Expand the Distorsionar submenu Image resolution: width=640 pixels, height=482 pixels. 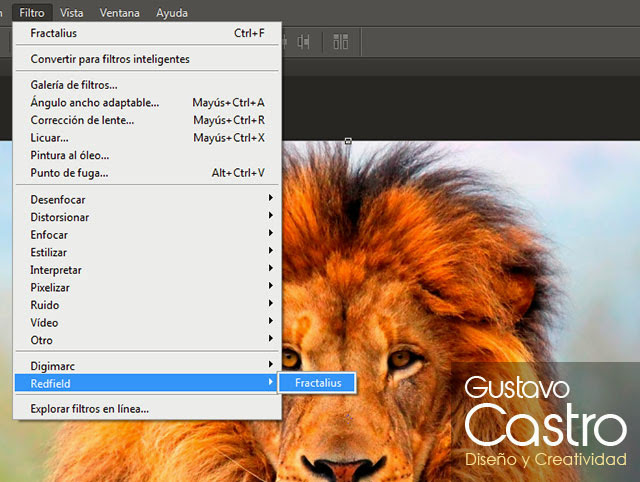147,217
